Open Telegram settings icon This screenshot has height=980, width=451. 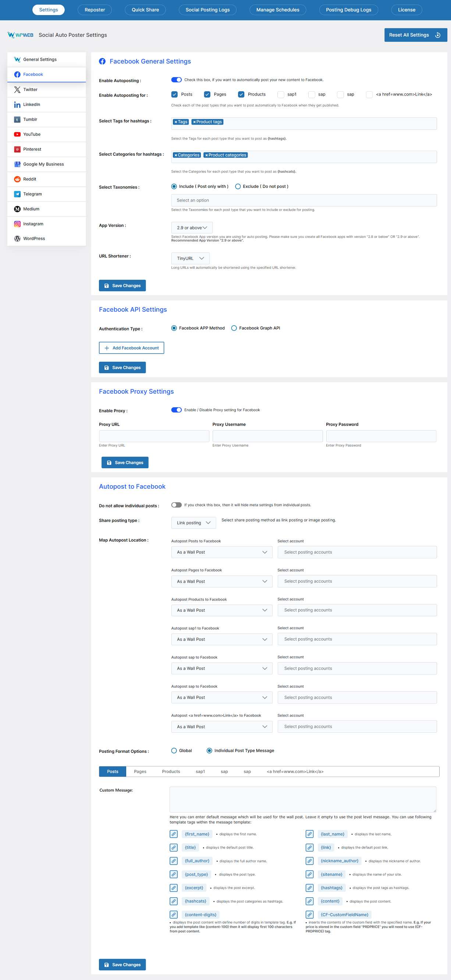coord(17,194)
